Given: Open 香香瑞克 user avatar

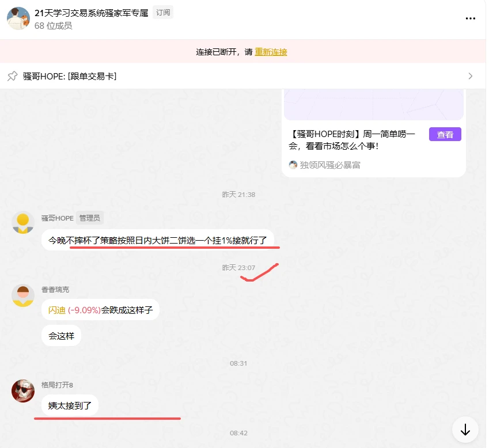Looking at the screenshot, I should (23, 295).
